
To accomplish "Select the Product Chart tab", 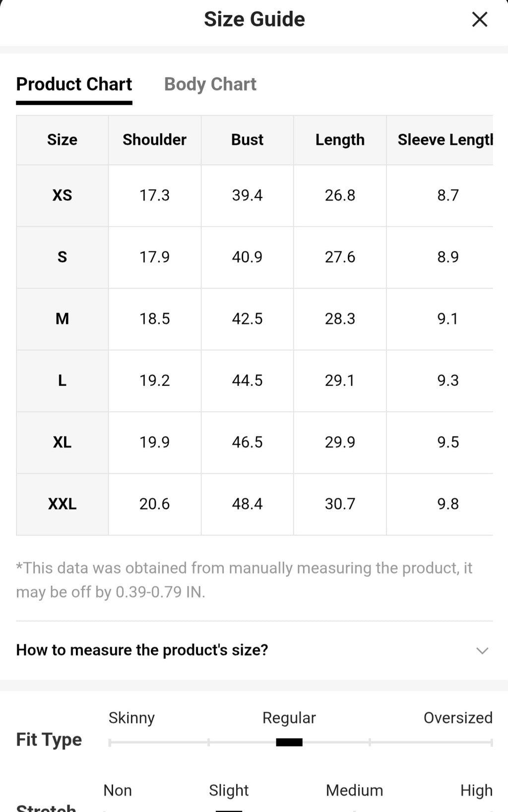I will coord(74,84).
